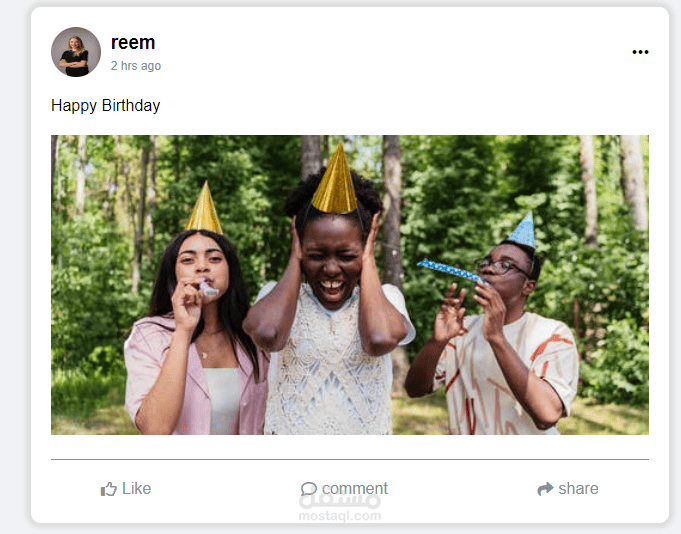Screen dimensions: 681x534
Task: Click the gold party hat on center woman
Action: 334,180
